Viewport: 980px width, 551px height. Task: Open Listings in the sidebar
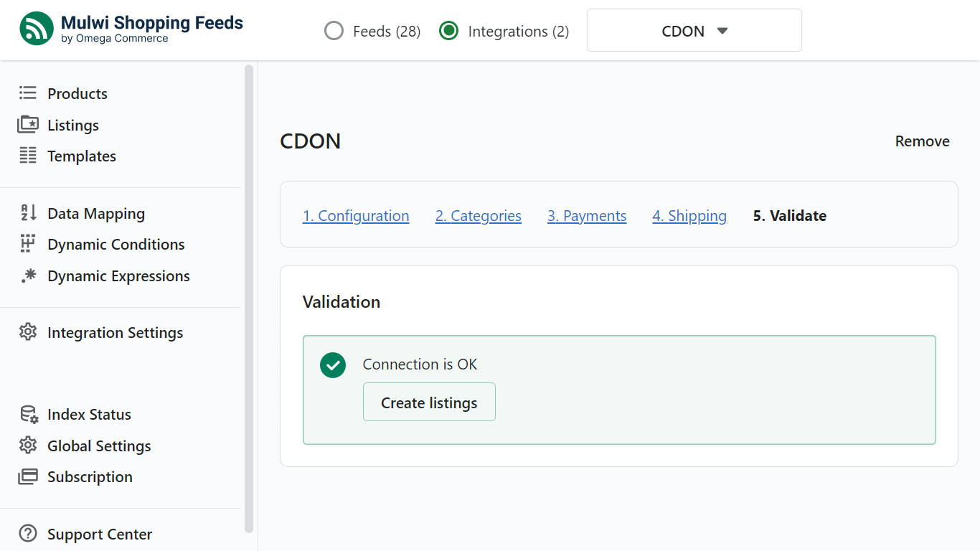73,125
